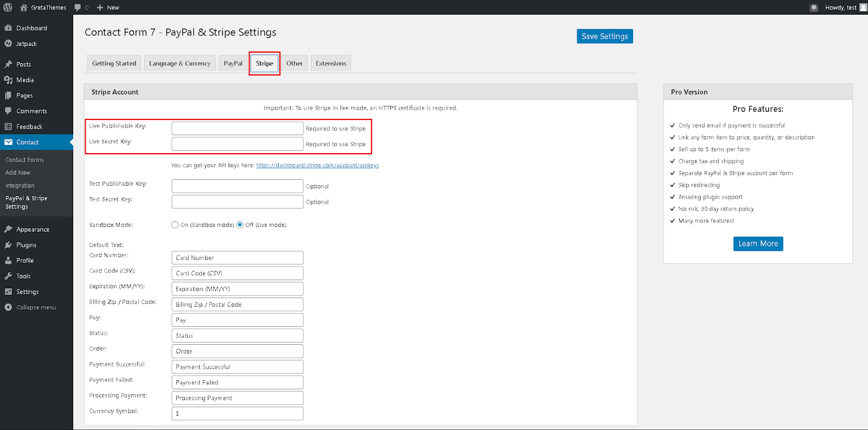Click the Test Publishable Key field
The image size is (868, 430).
coord(238,186)
